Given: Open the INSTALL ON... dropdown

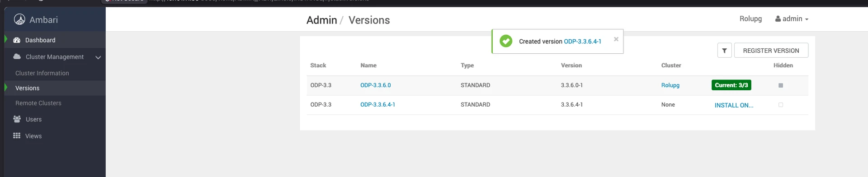Looking at the screenshot, I should [x=734, y=105].
